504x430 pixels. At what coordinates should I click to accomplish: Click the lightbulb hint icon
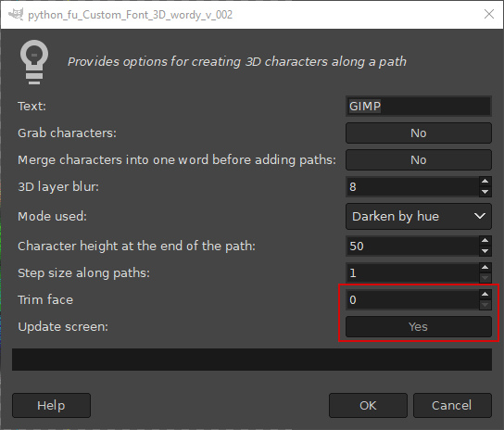point(34,62)
